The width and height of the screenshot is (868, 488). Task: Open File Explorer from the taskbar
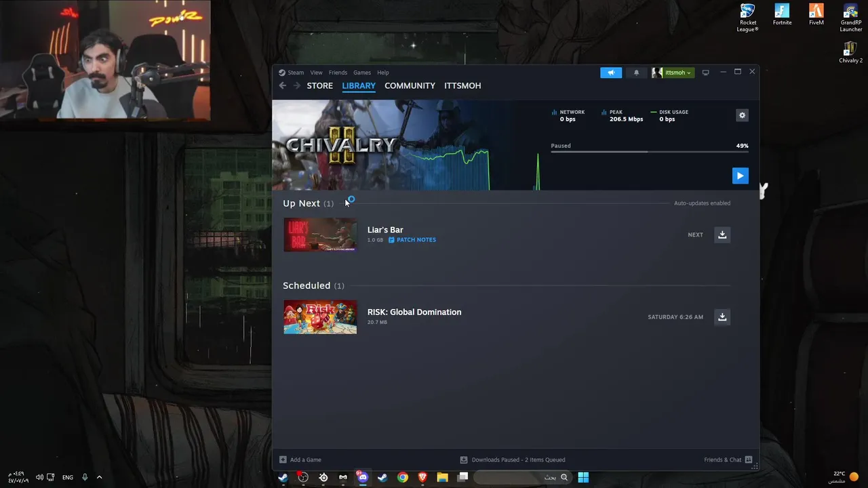click(442, 477)
